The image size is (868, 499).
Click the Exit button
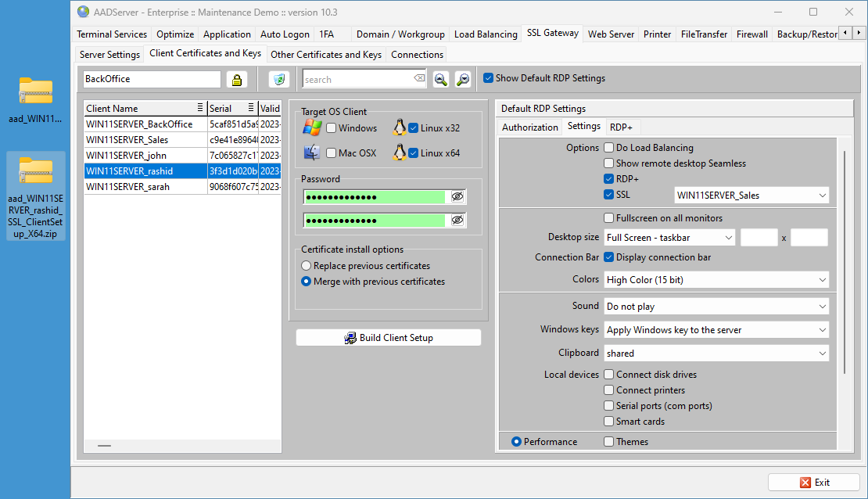click(814, 483)
